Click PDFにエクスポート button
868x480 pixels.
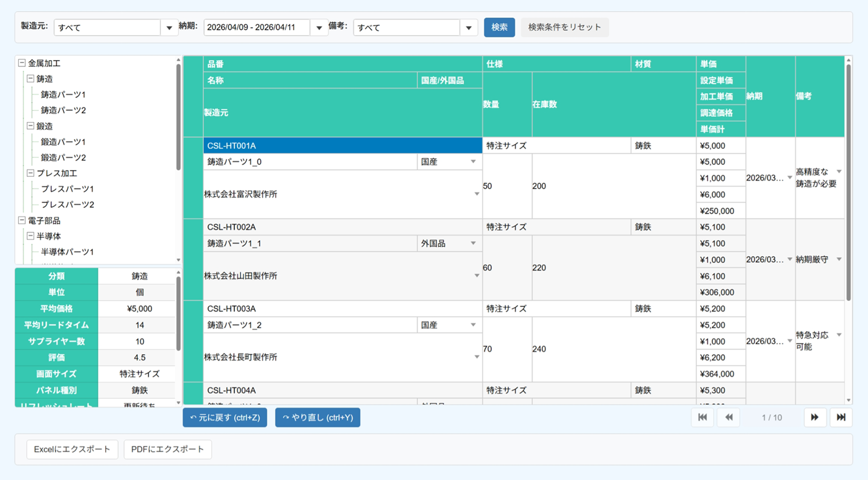[167, 449]
